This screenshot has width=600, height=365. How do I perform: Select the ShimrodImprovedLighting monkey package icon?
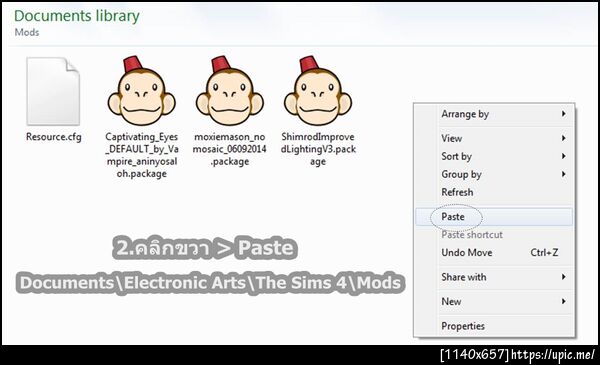318,91
